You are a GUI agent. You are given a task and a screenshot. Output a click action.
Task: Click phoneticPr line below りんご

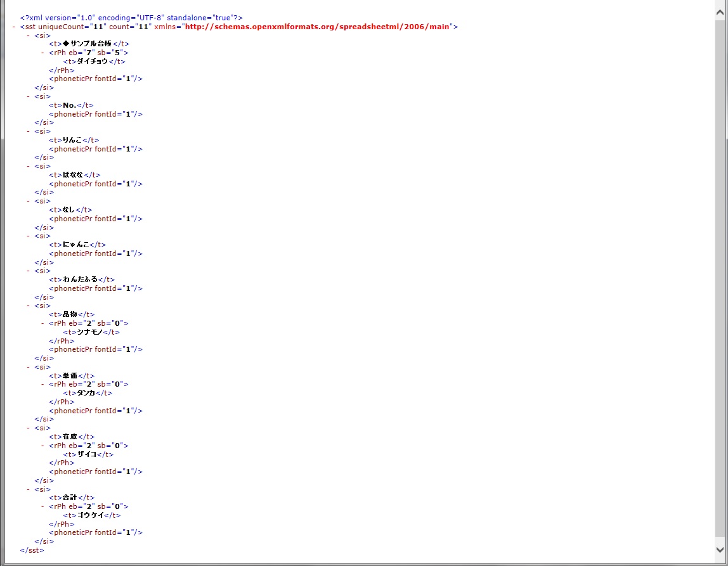point(96,149)
